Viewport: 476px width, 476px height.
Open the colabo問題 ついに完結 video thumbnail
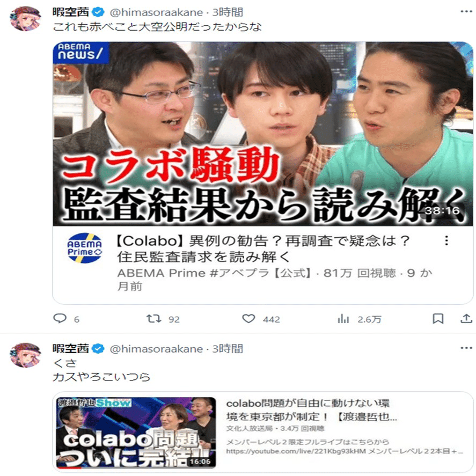pos(136,433)
